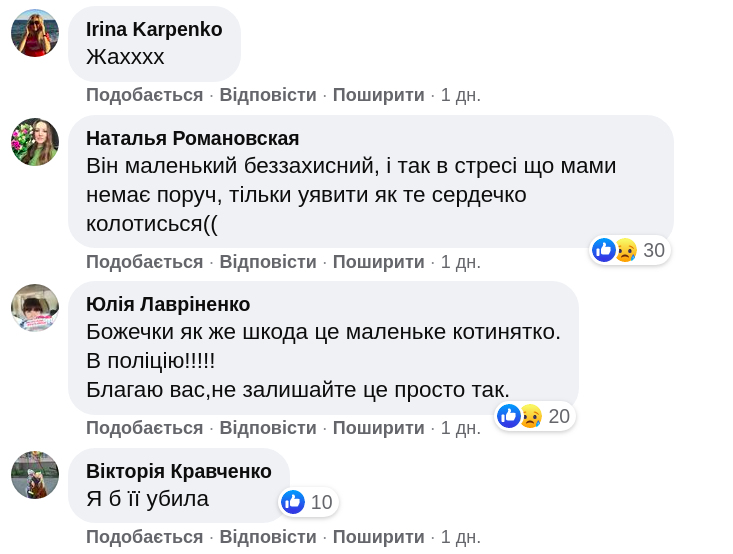
Task: Open Вікторія Кравченко's profile name link
Action: 179,471
